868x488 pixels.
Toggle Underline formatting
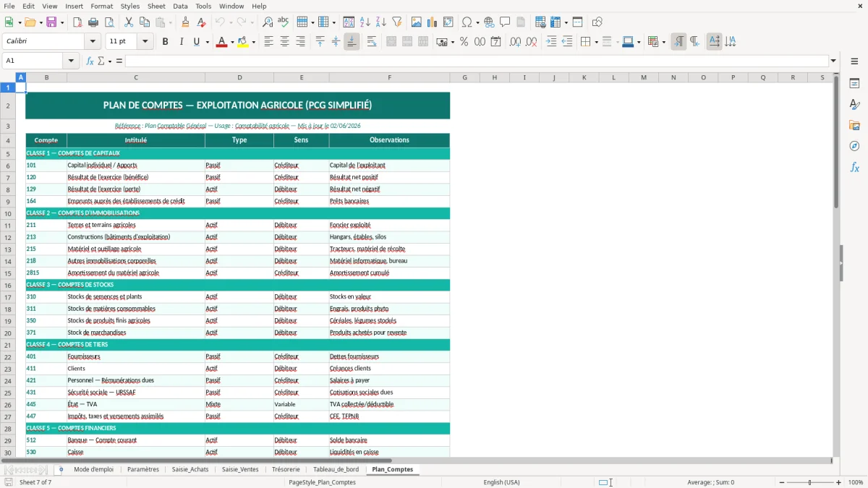tap(197, 42)
